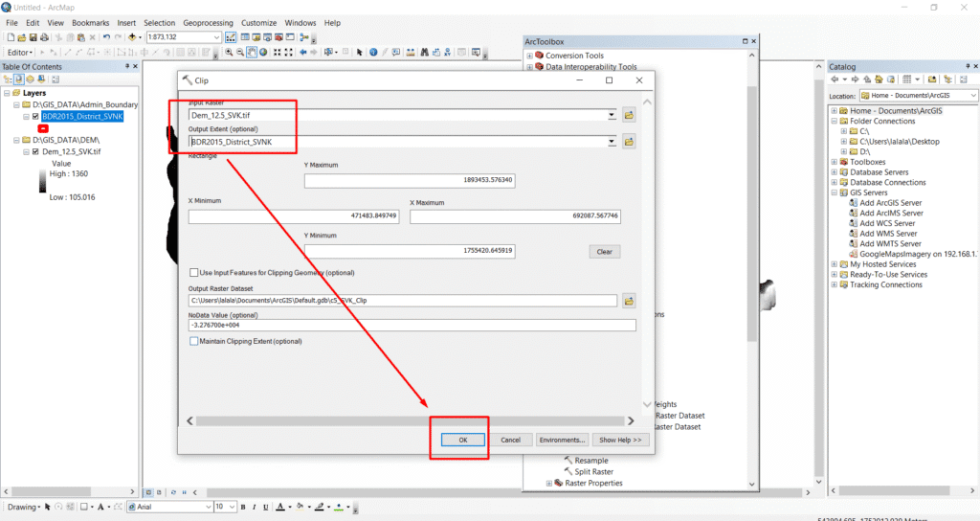Click the Print icon in the toolbar
980x521 pixels.
click(44, 37)
